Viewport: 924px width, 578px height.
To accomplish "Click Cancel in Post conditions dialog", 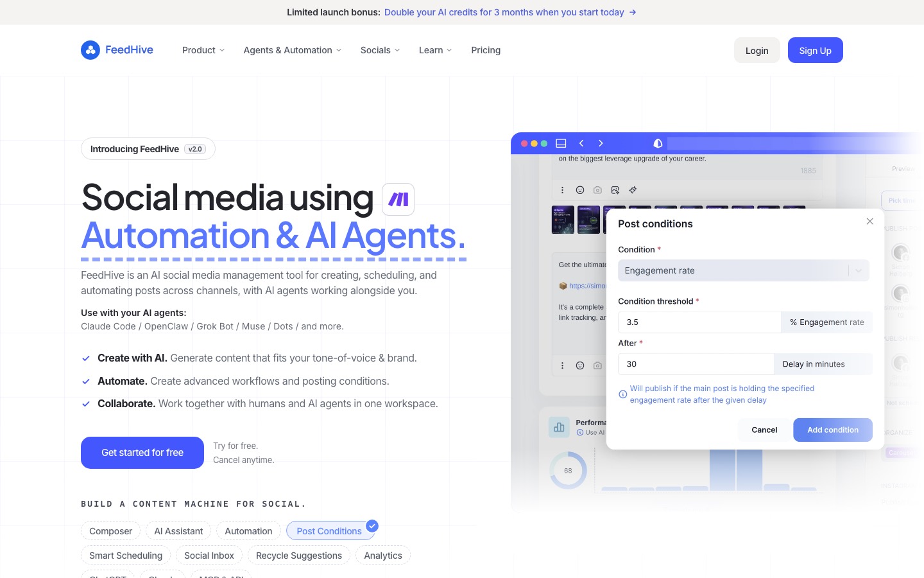I will (764, 430).
